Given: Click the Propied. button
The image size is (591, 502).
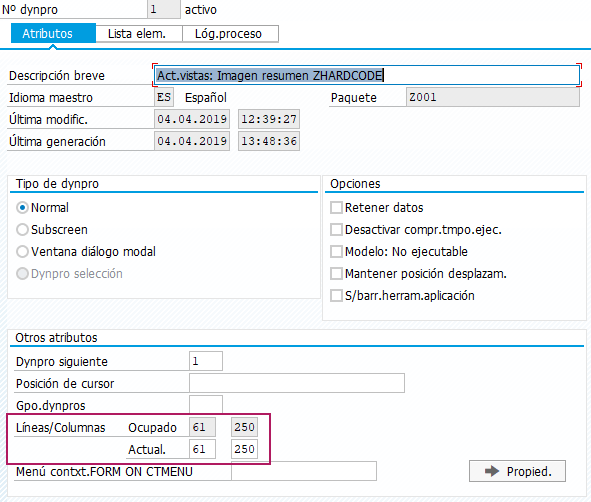Looking at the screenshot, I should [x=517, y=471].
